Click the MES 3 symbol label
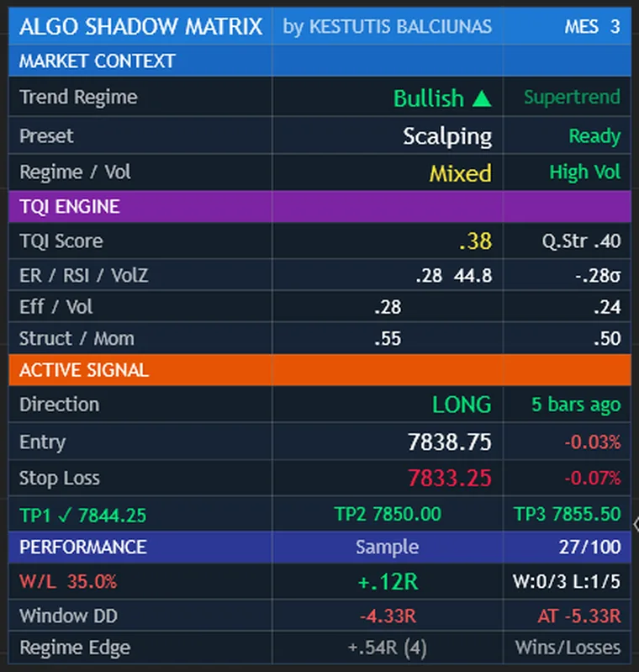This screenshot has width=639, height=672. [592, 27]
